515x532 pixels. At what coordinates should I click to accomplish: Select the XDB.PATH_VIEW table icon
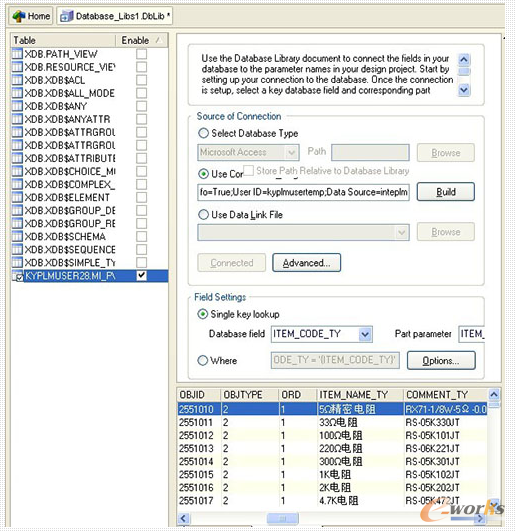(x=17, y=54)
